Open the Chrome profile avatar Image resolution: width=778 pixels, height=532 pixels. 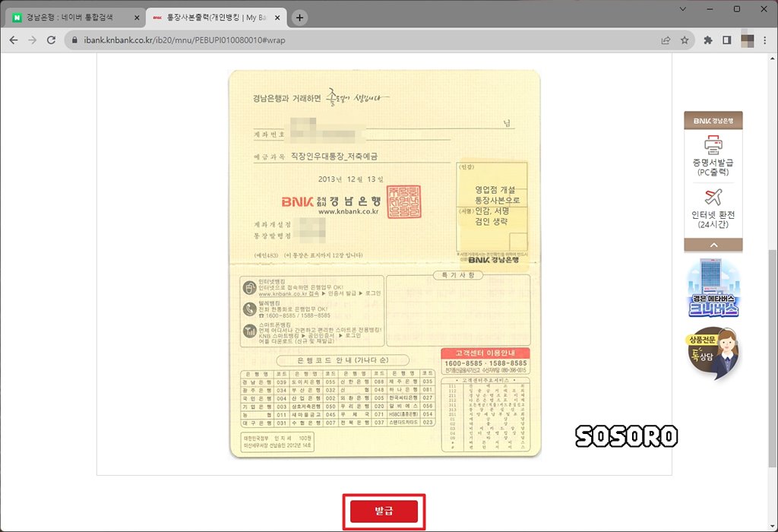pyautogui.click(x=748, y=40)
